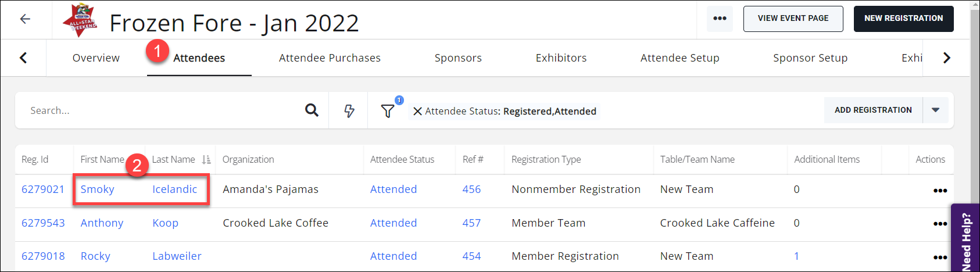Remove the Attendee Status filter with the X

pyautogui.click(x=417, y=111)
